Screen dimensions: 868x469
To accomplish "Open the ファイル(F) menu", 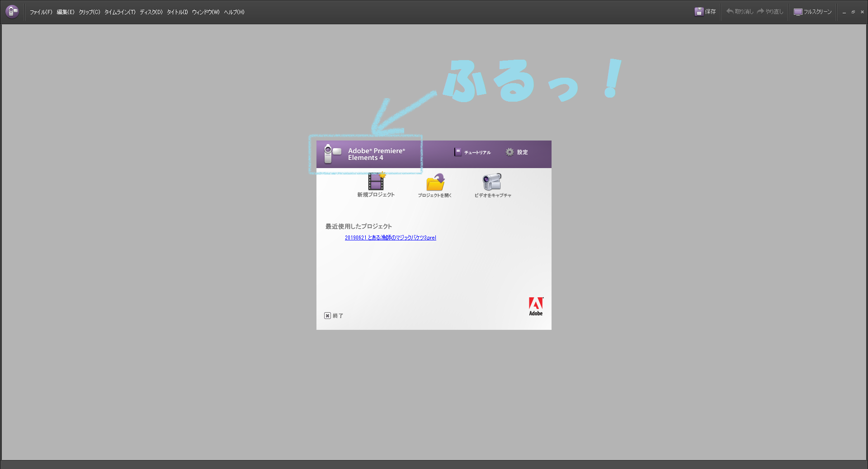I will (x=41, y=12).
